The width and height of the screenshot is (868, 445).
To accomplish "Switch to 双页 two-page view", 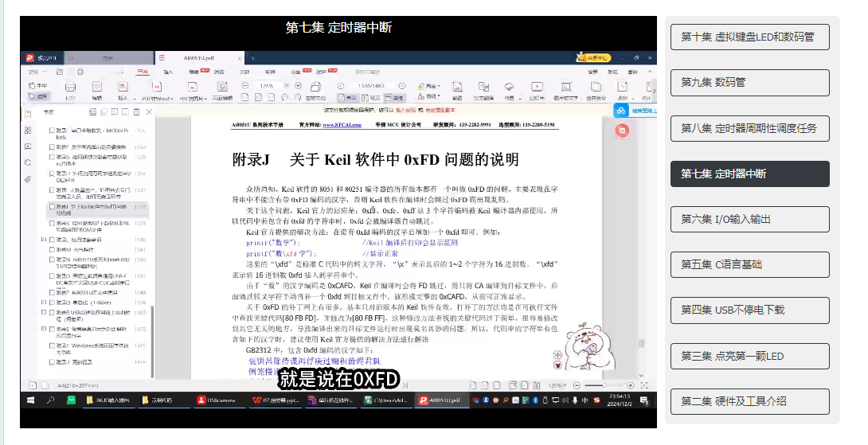I will (371, 97).
